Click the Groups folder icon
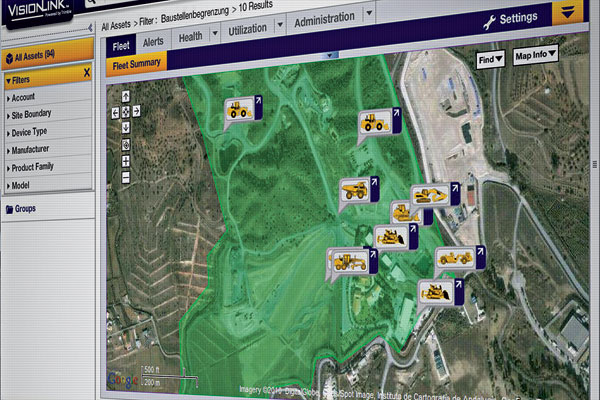This screenshot has width=600, height=400. [10, 209]
